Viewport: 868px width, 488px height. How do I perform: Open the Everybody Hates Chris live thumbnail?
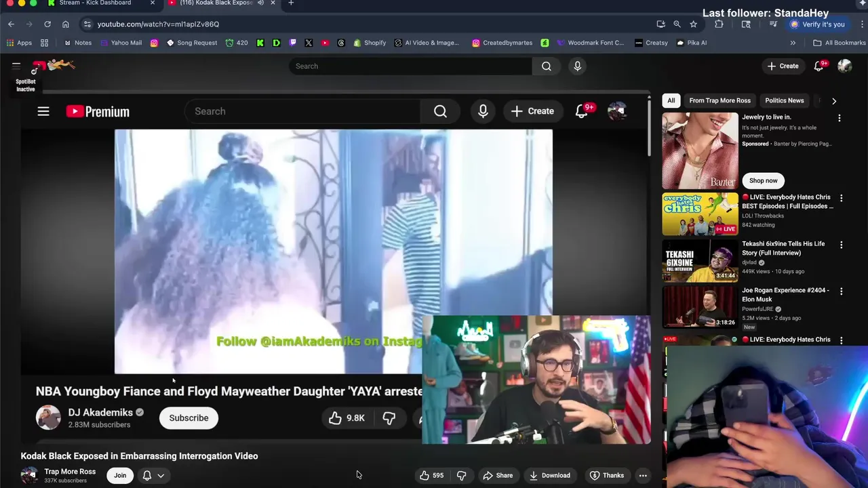point(700,214)
